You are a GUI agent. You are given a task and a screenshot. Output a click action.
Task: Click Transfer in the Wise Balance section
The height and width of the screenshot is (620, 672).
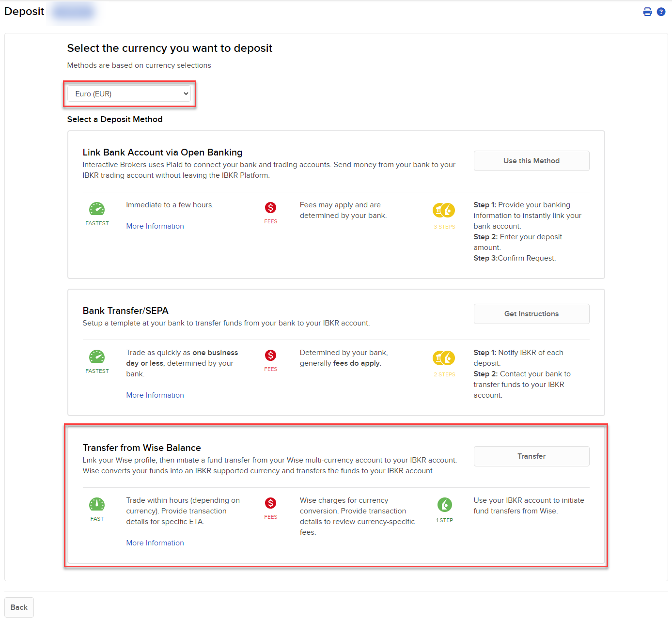click(531, 456)
